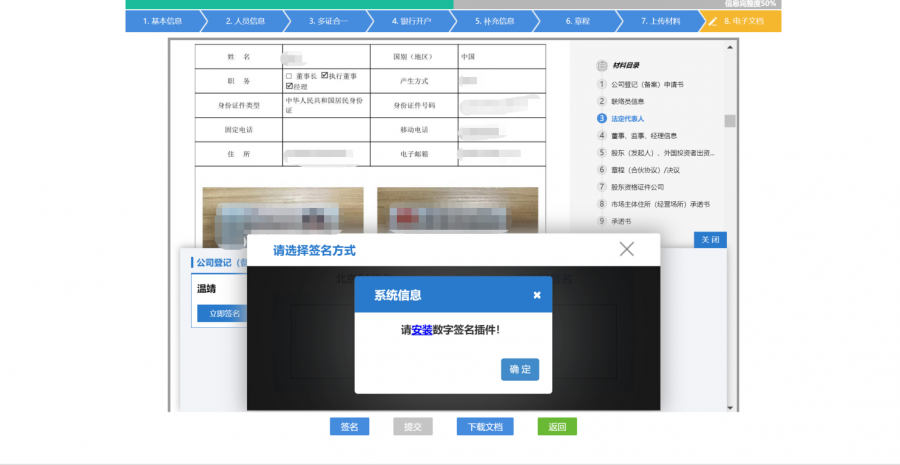Click the 信息完整度 progress bar
The width and height of the screenshot is (900, 465).
pyautogui.click(x=453, y=4)
